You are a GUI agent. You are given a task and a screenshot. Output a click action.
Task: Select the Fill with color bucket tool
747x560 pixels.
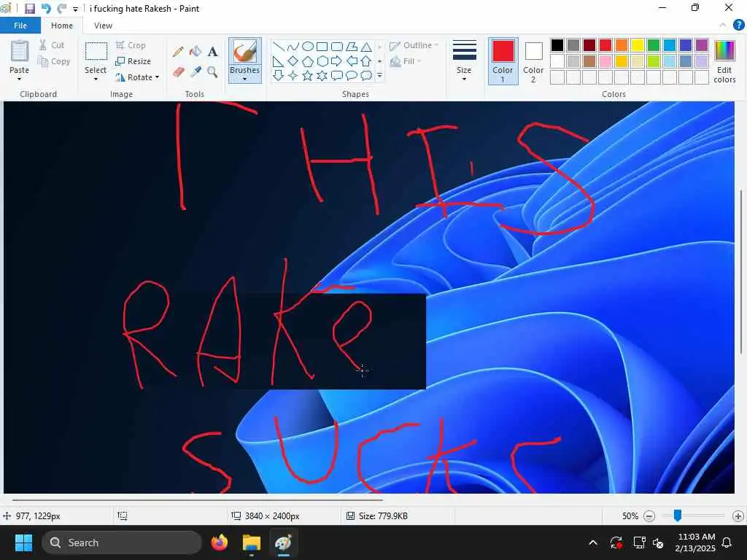click(196, 52)
